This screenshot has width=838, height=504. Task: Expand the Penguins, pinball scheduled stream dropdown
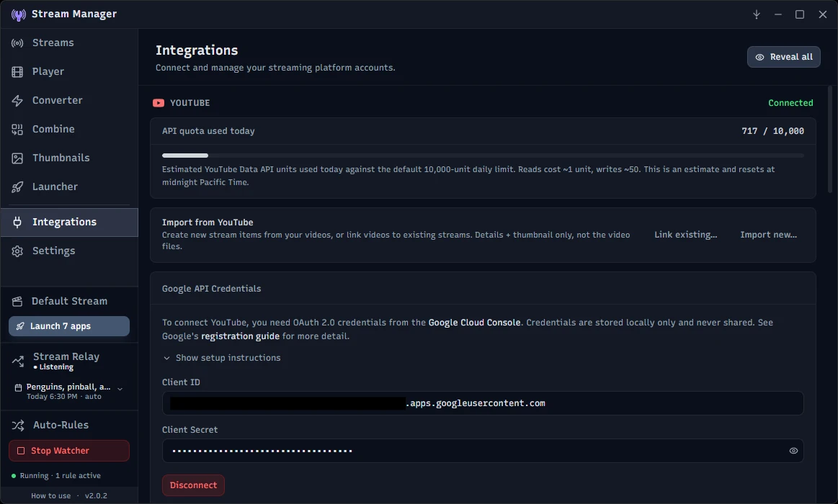pyautogui.click(x=120, y=390)
